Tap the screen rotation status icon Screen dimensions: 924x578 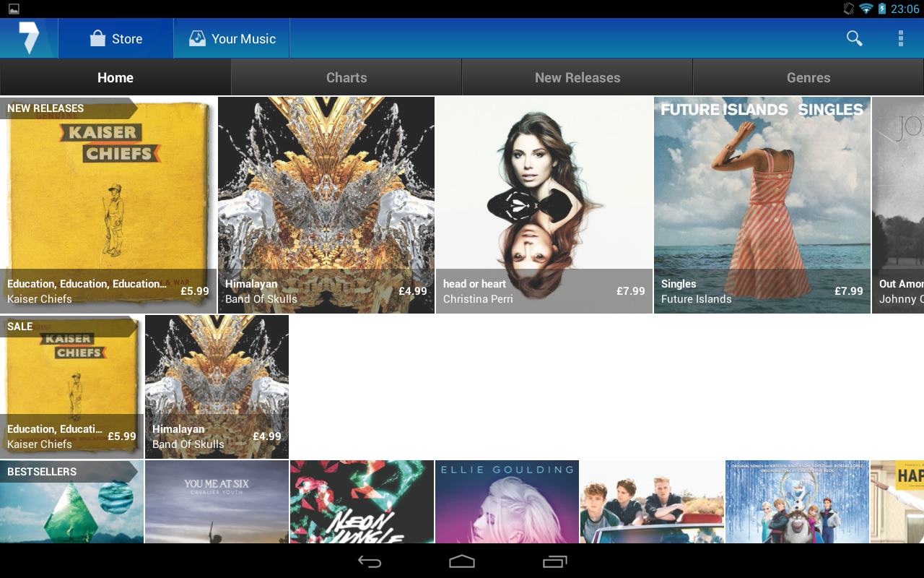tap(848, 9)
